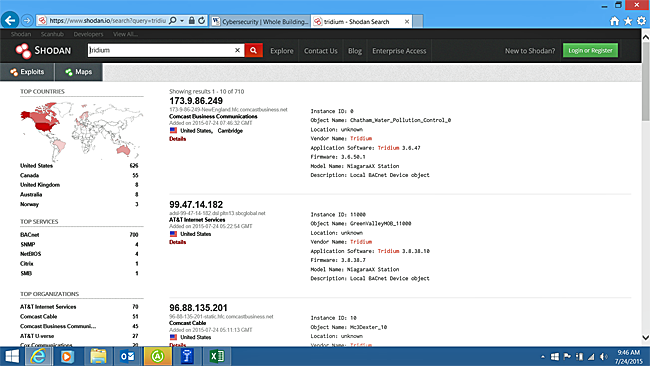650x366 pixels.
Task: Click the refresh page icon
Action: (201, 20)
